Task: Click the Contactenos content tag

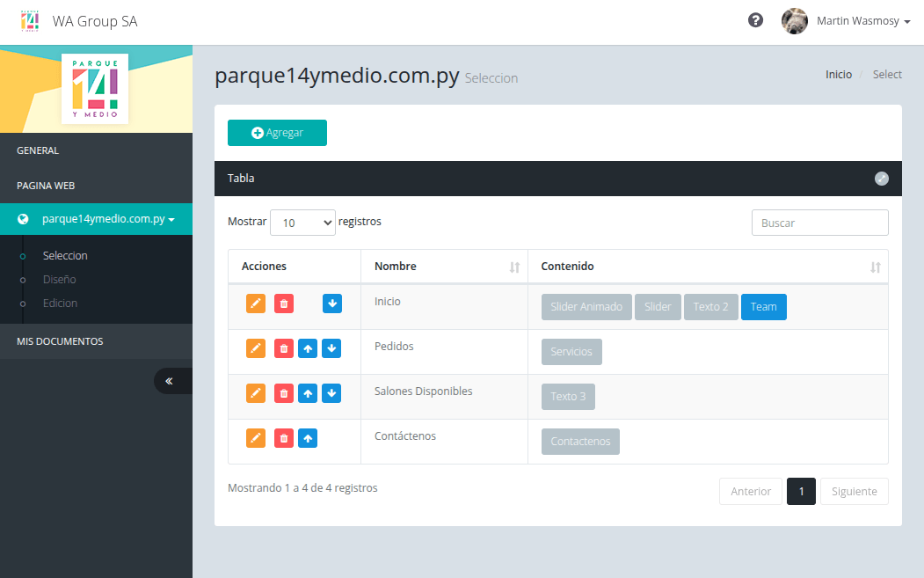Action: pos(580,441)
